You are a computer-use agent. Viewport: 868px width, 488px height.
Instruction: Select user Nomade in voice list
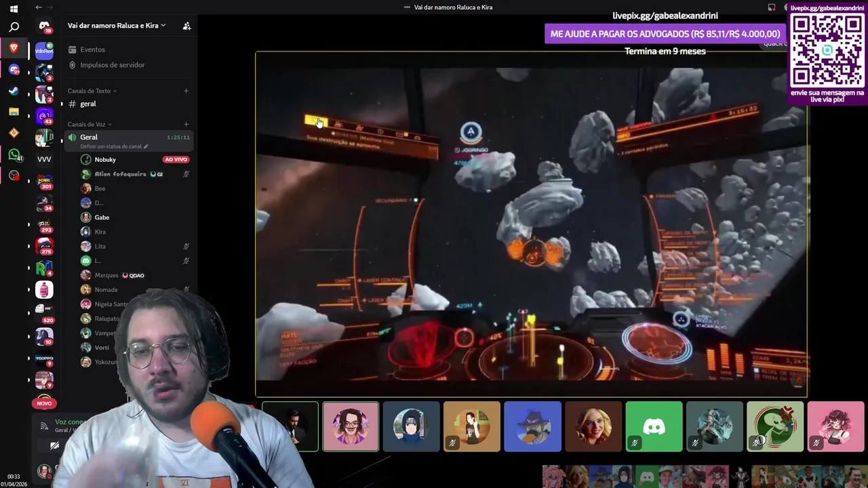tap(106, 289)
